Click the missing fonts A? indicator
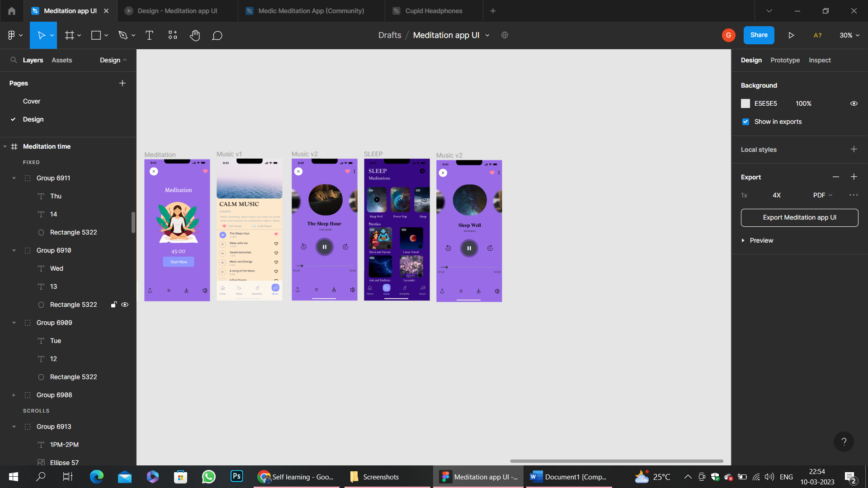This screenshot has height=488, width=868. 817,35
